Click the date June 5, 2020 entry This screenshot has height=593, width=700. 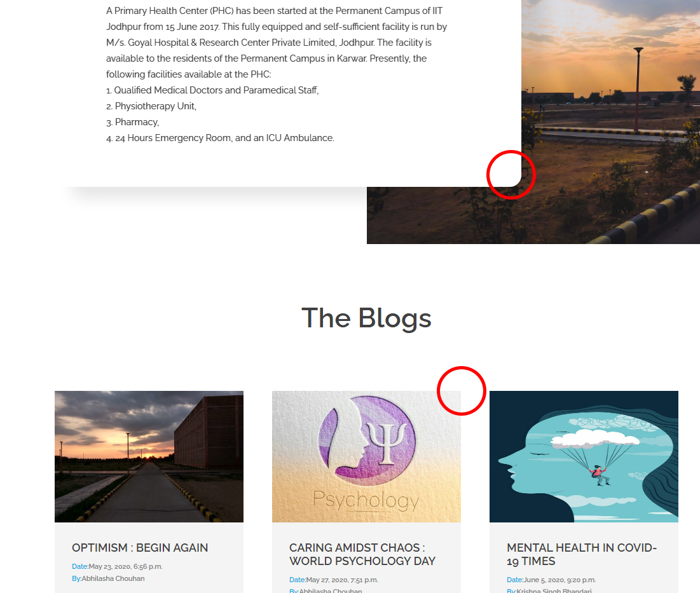coord(551,580)
